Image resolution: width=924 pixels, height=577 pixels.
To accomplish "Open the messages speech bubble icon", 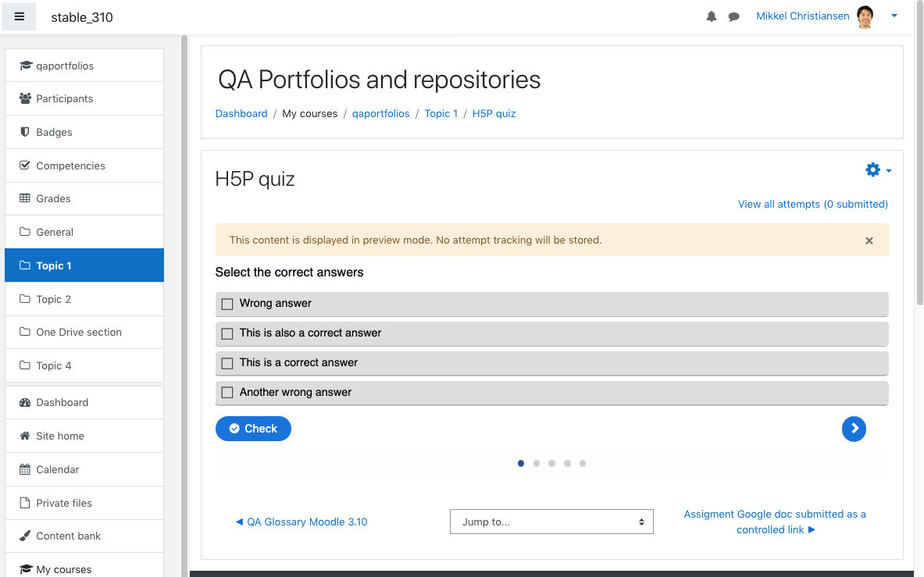I will click(733, 16).
